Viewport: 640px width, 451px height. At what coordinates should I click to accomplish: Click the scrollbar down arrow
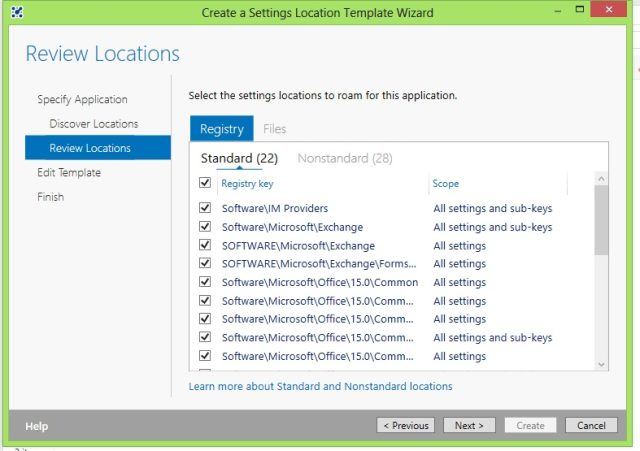601,364
